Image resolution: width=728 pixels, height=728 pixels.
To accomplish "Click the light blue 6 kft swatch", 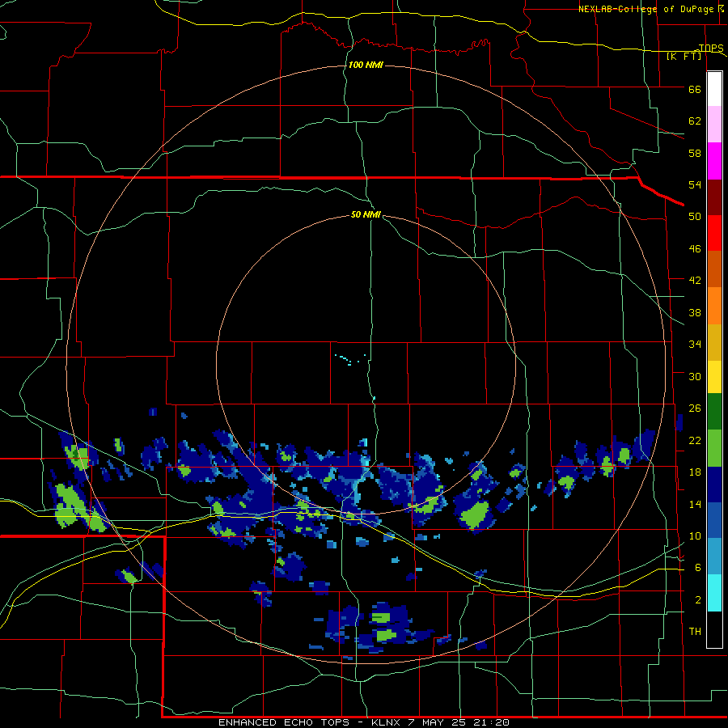I will 714,557.
